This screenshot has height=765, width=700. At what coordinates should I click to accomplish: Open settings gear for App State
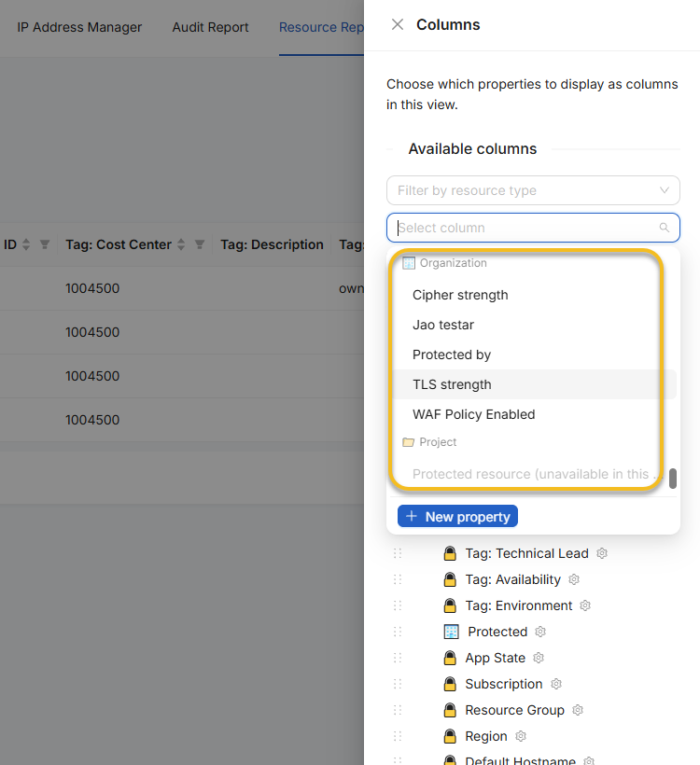(x=539, y=658)
